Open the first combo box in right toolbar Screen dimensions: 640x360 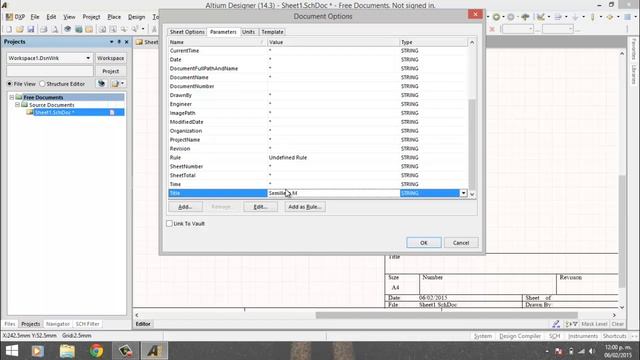518,29
